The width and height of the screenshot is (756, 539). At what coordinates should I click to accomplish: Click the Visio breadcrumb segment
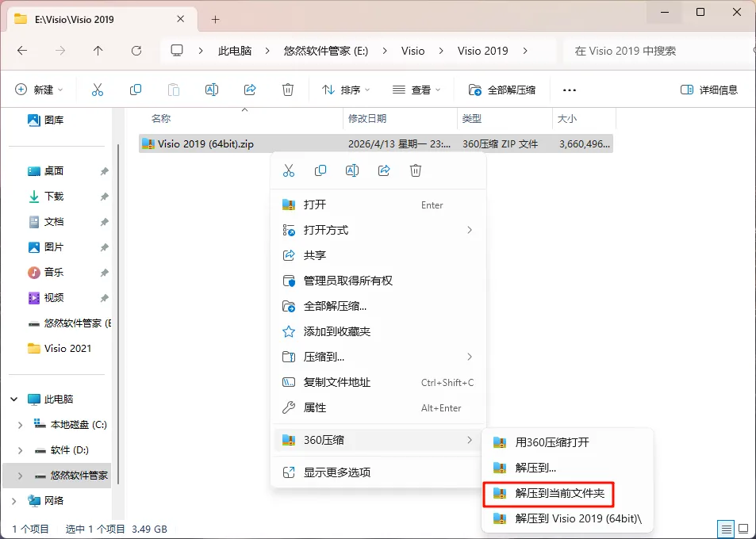413,51
